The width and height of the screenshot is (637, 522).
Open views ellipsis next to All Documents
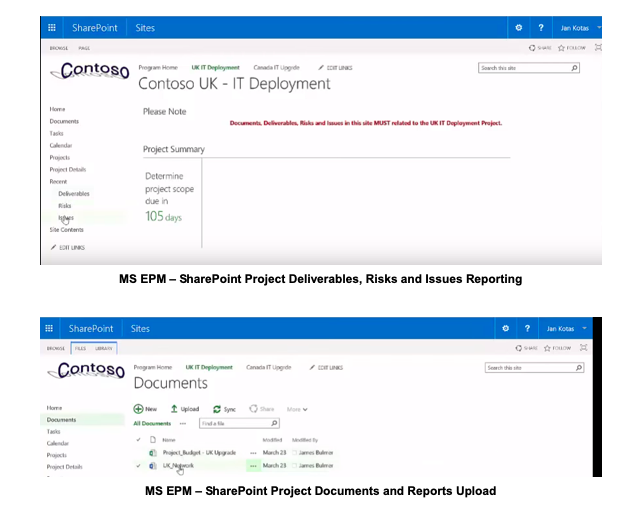pos(183,423)
